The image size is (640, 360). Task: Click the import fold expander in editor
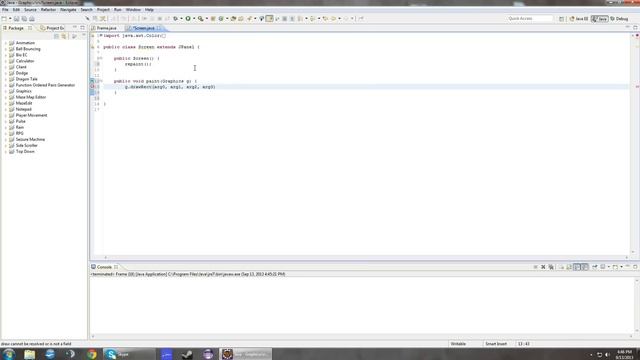[x=100, y=36]
